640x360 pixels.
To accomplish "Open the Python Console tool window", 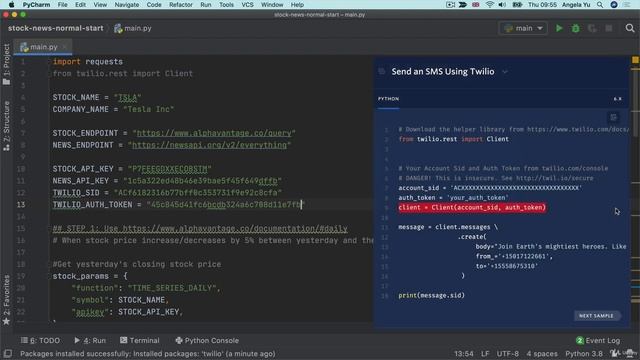I will [207, 340].
